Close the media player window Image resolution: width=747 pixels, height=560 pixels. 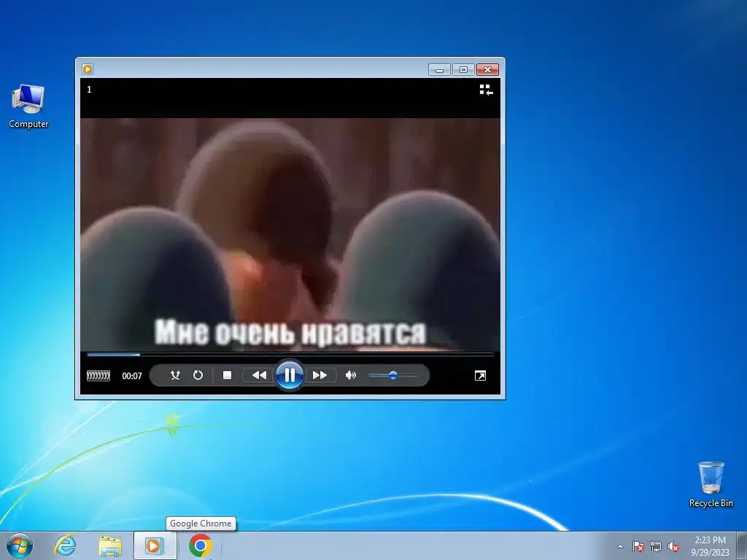pyautogui.click(x=487, y=70)
